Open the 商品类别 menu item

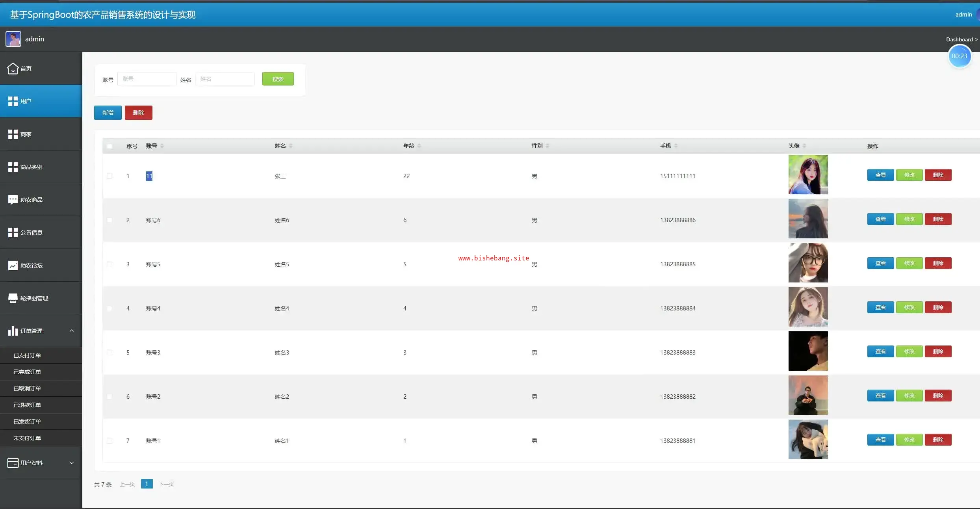[x=32, y=167]
